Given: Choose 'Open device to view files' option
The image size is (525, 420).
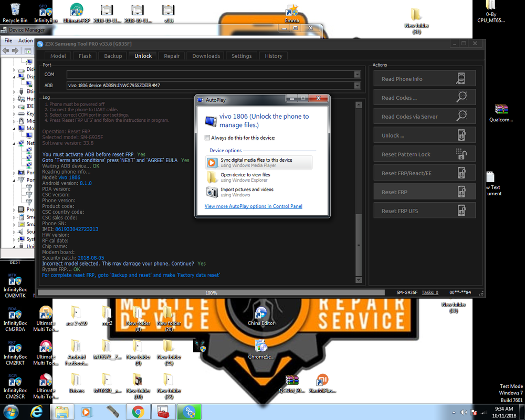Looking at the screenshot, I should [x=258, y=177].
